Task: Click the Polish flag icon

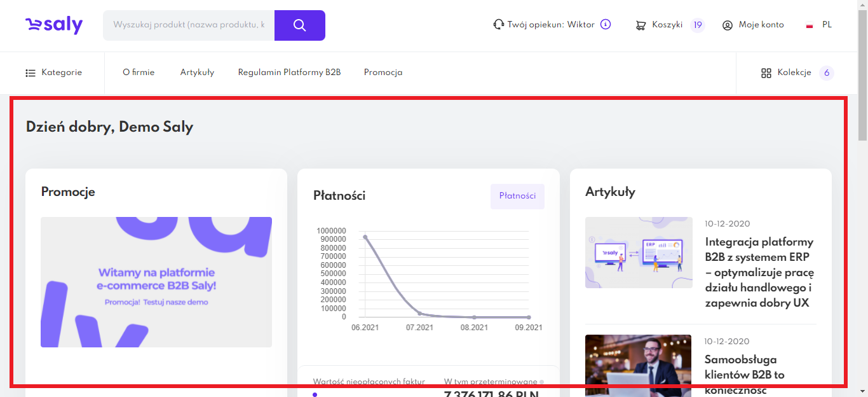Action: coord(810,25)
